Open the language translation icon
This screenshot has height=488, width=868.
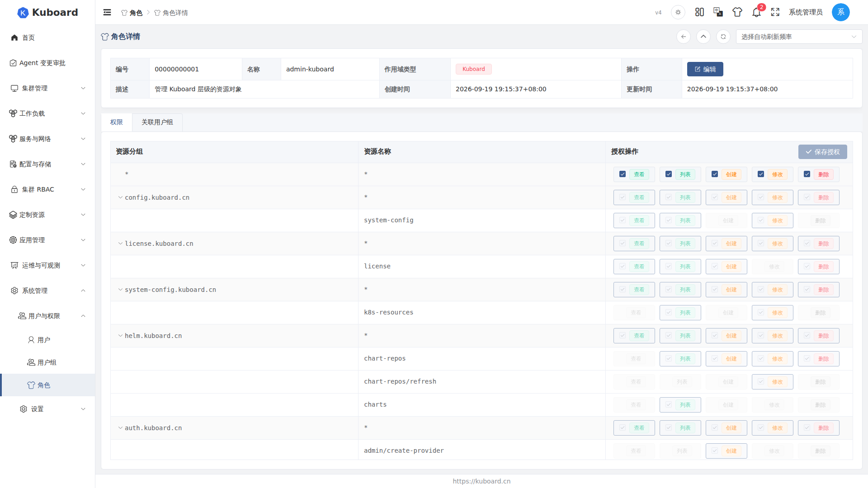coord(718,12)
